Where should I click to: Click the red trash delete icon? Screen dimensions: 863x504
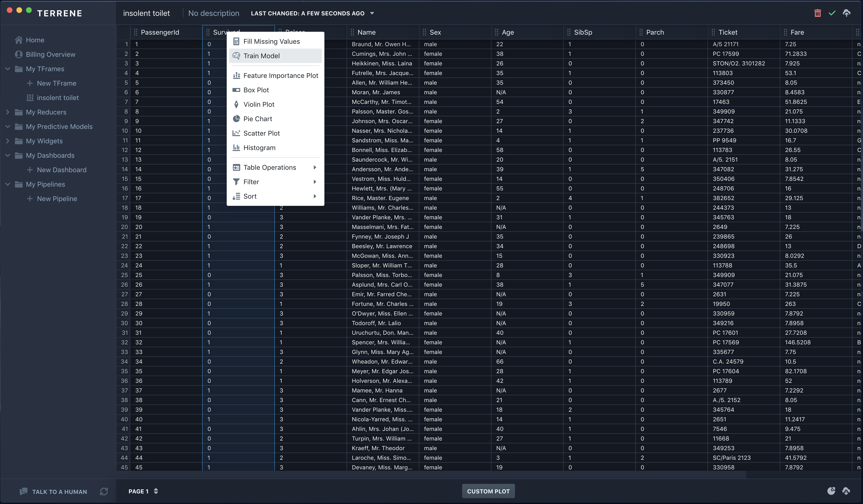click(x=818, y=13)
